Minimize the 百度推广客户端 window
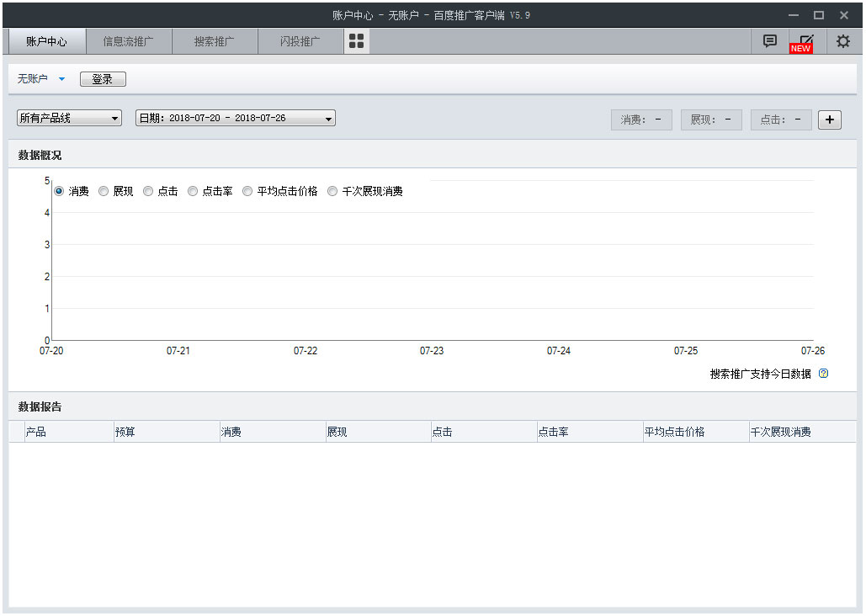 click(794, 15)
